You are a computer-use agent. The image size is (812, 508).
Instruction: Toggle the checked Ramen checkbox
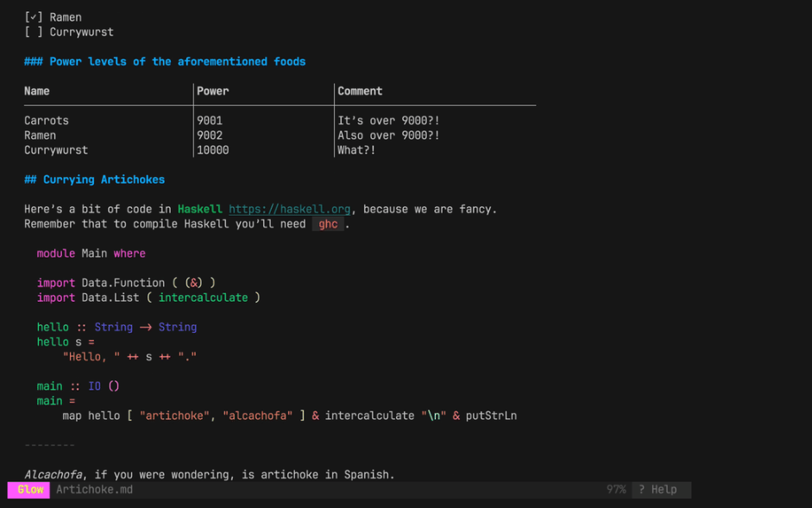click(x=34, y=17)
